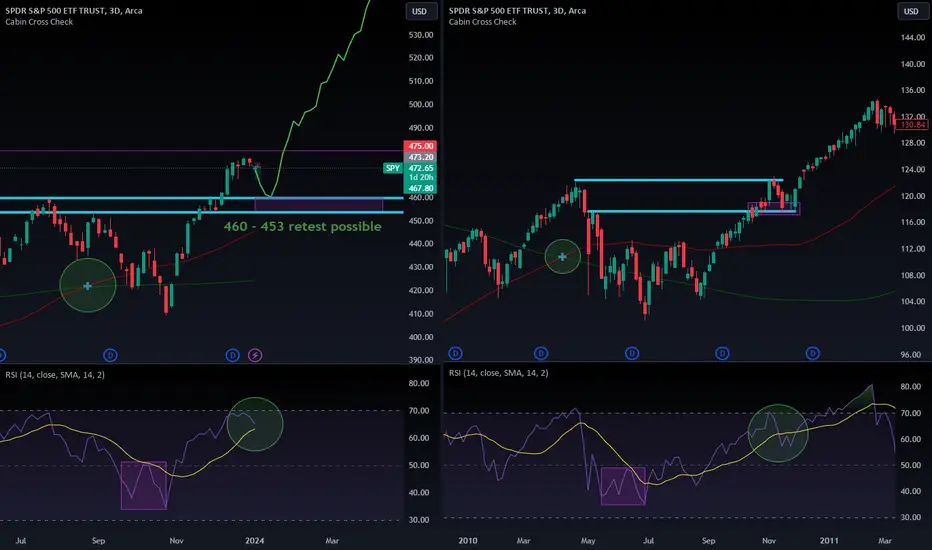
Task: Open dividend marker near 2011 on right chart
Action: [813, 354]
